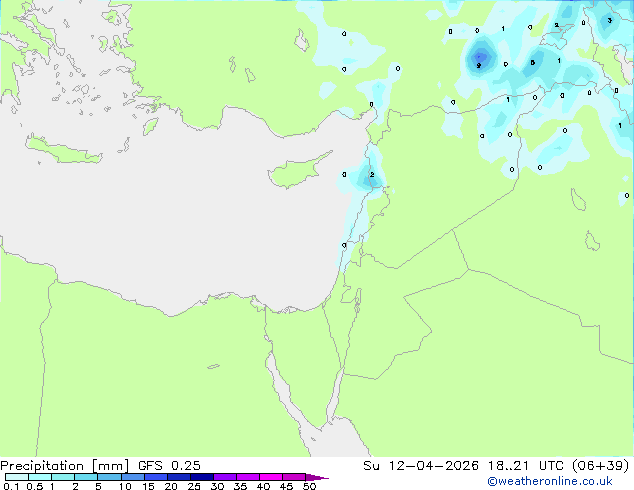Click the legend label '0.5'

coord(34,486)
